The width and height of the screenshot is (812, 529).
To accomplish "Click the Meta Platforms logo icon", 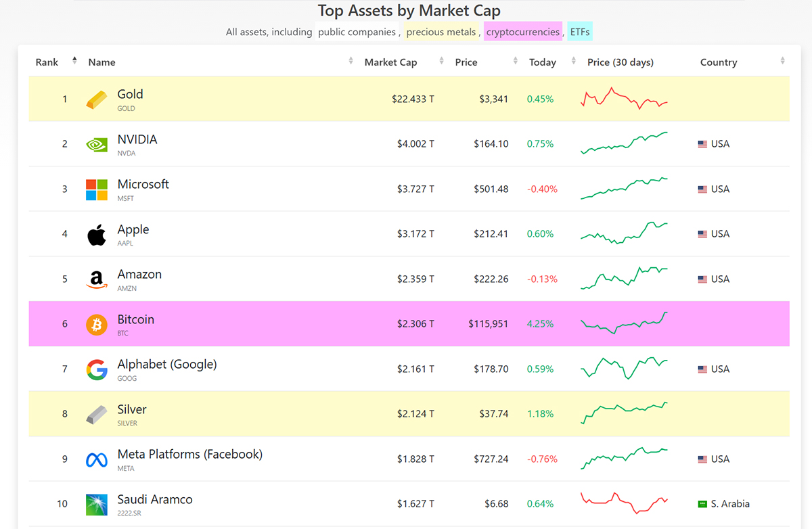I will [97, 459].
